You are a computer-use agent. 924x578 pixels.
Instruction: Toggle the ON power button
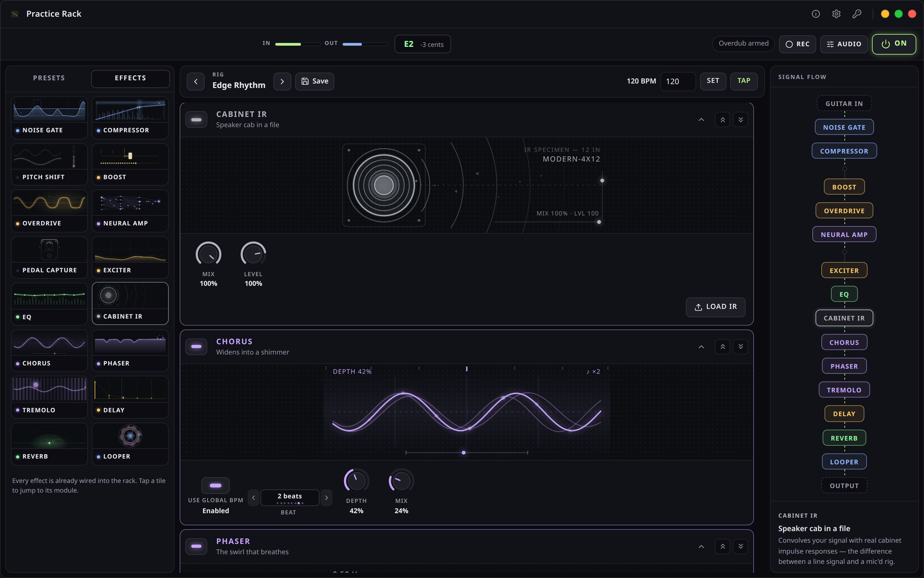tap(894, 44)
